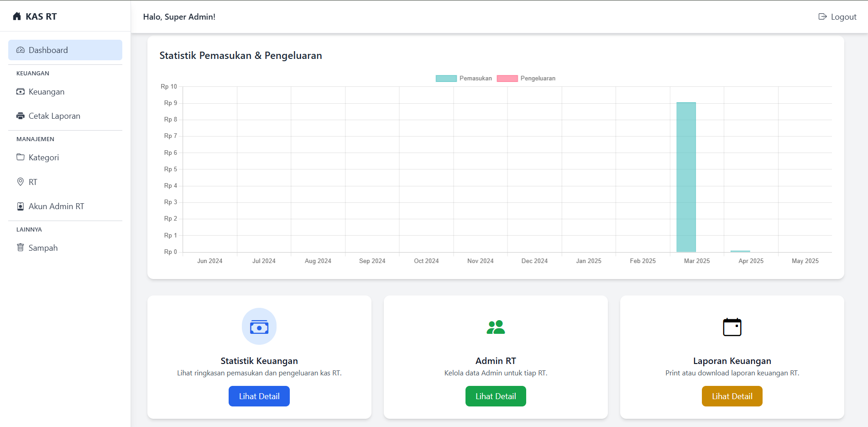
Task: Toggle the Pemasukan legend in chart
Action: (x=464, y=79)
